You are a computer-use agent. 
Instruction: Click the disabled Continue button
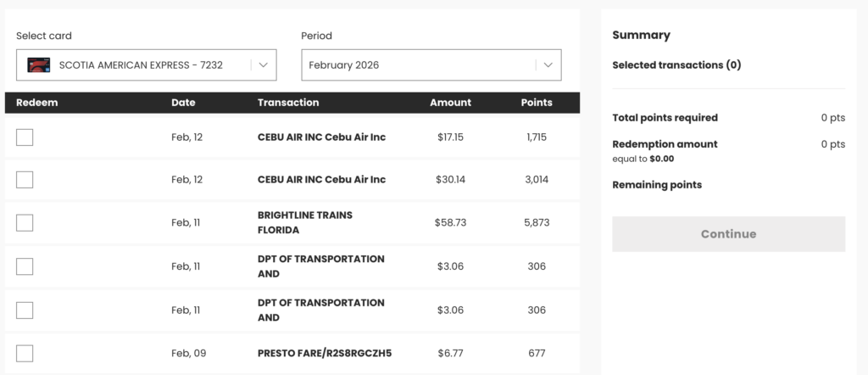tap(728, 234)
